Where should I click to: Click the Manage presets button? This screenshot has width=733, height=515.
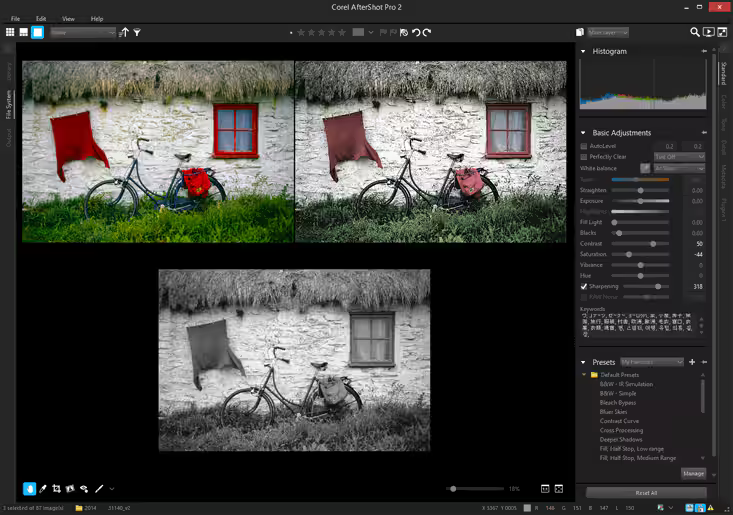693,473
